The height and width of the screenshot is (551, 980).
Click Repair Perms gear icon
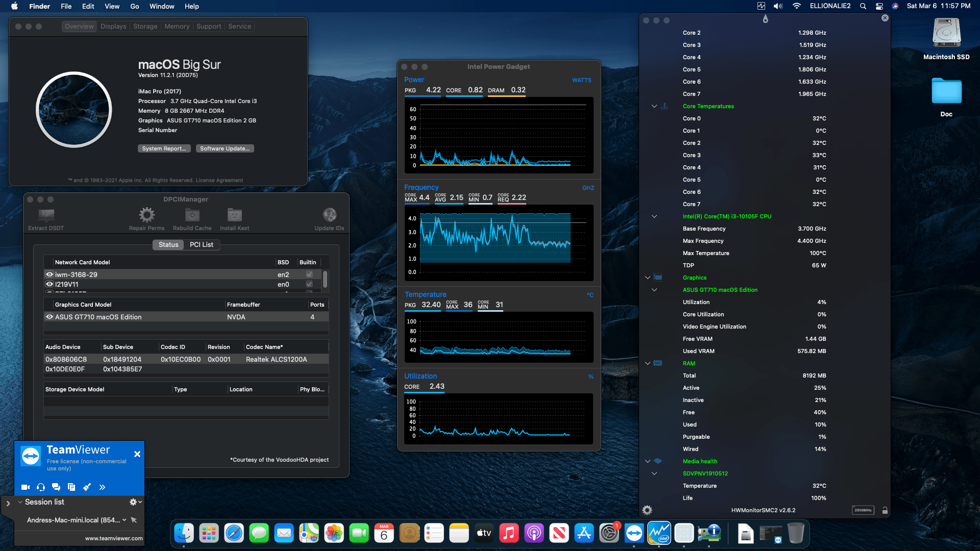pyautogui.click(x=146, y=215)
